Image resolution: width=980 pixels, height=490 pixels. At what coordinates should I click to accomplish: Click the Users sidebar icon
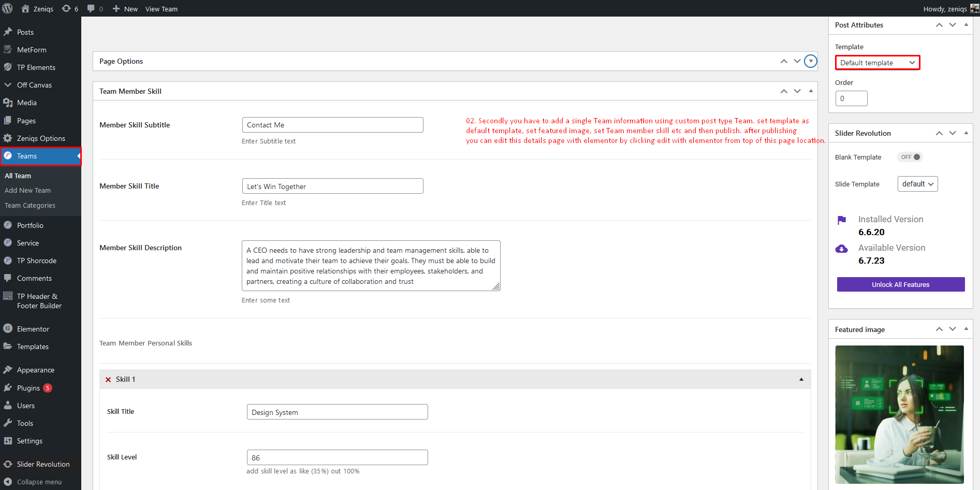tap(8, 406)
